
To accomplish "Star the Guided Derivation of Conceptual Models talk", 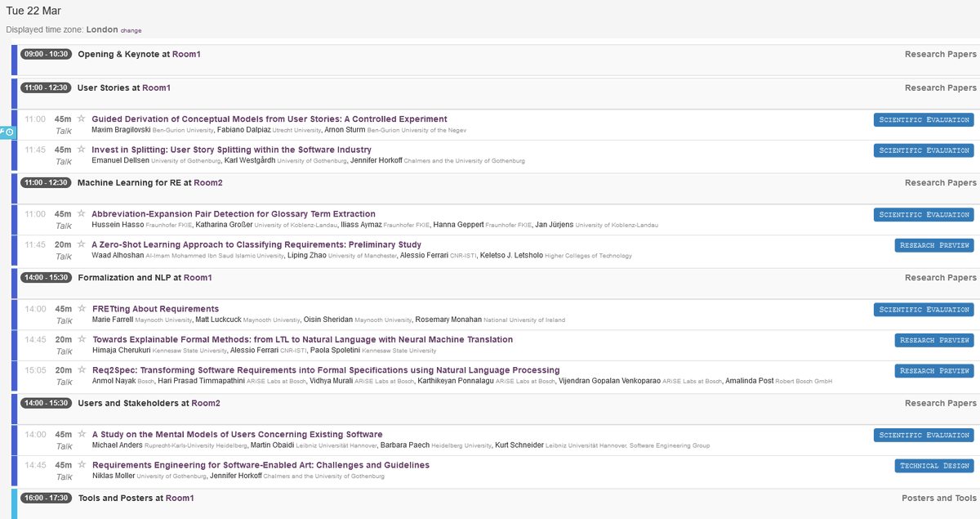I will click(x=81, y=119).
